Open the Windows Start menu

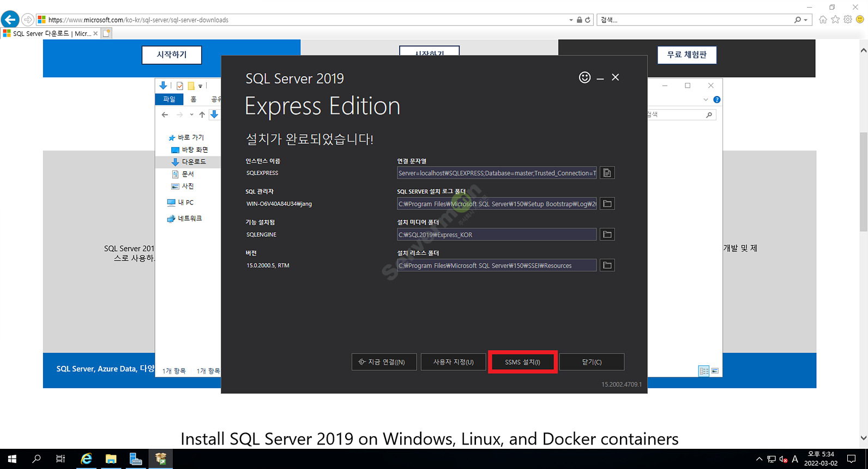(12, 459)
